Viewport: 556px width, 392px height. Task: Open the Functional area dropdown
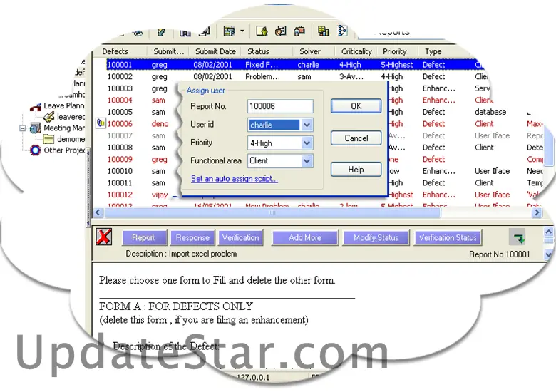[x=307, y=161]
